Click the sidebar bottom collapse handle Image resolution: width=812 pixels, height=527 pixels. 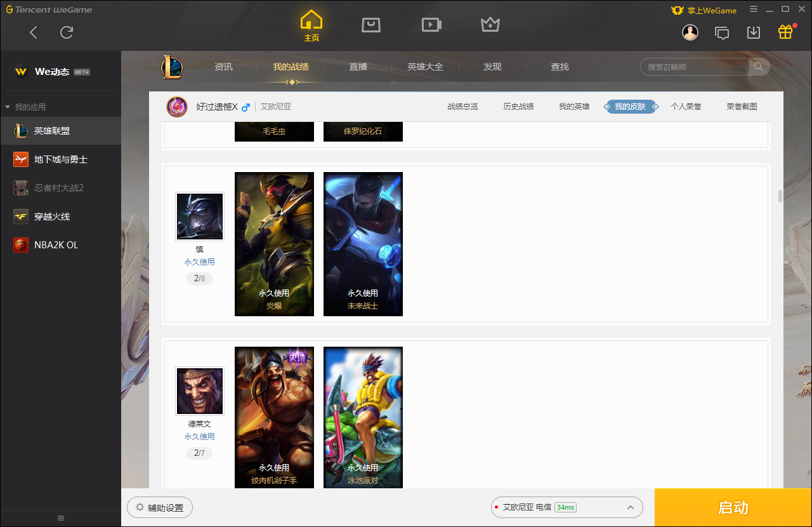coord(61,518)
